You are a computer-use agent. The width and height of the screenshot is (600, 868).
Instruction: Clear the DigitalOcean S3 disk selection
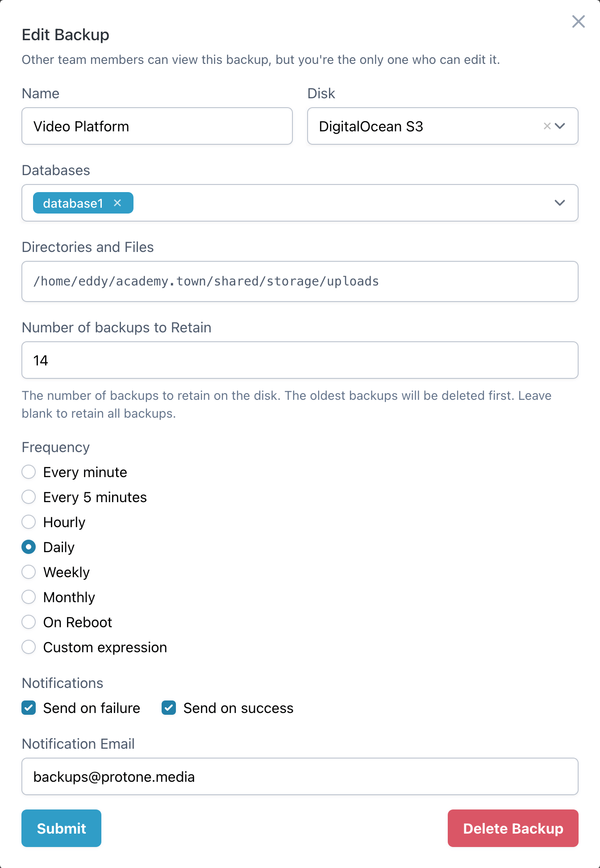coord(546,126)
